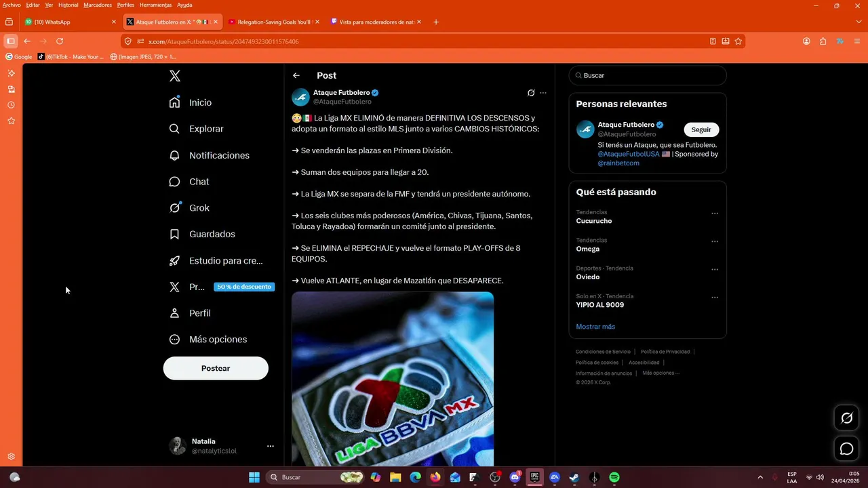Click the browser address bar URL
868x488 pixels.
pos(223,41)
